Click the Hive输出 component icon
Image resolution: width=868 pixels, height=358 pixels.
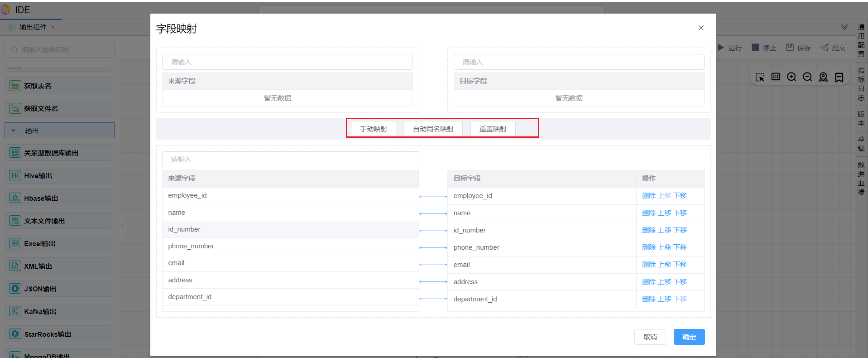pyautogui.click(x=15, y=175)
